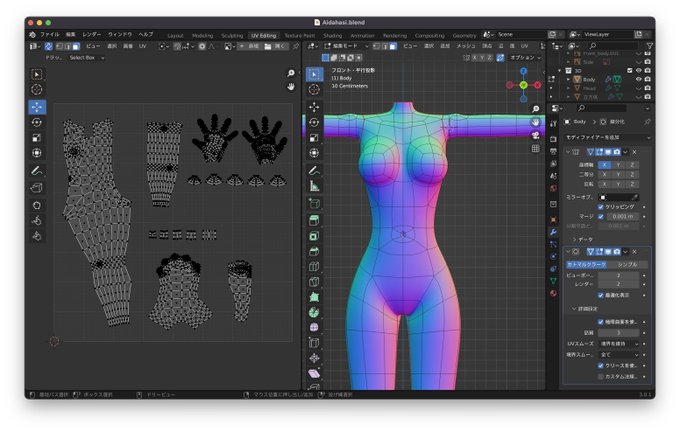Select the Extrude Region tool
Viewport: 680px width, 432px height.
[x=314, y=220]
